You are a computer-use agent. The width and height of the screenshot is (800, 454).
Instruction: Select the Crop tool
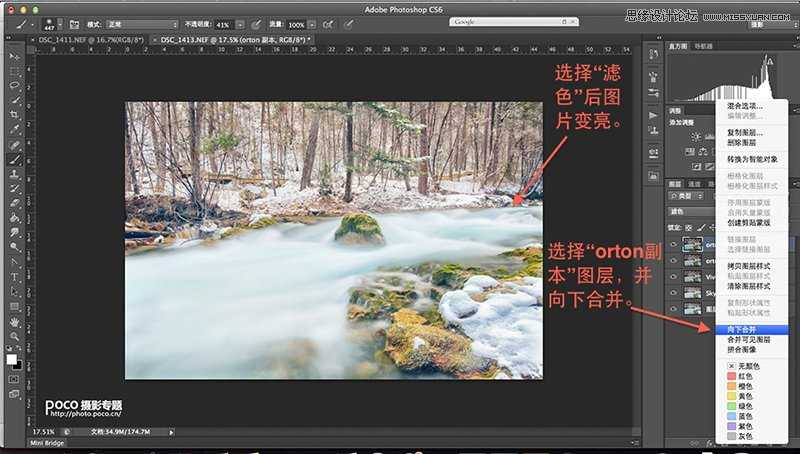click(x=14, y=114)
